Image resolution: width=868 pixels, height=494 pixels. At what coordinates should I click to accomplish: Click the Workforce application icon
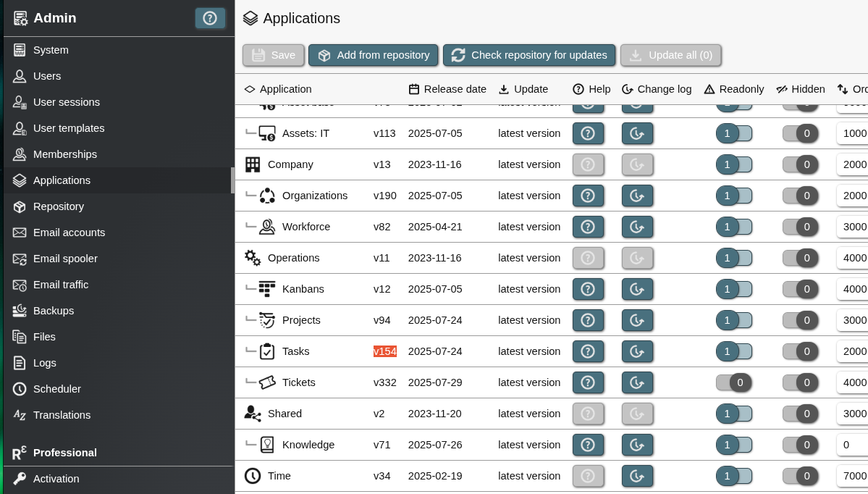[x=267, y=227]
